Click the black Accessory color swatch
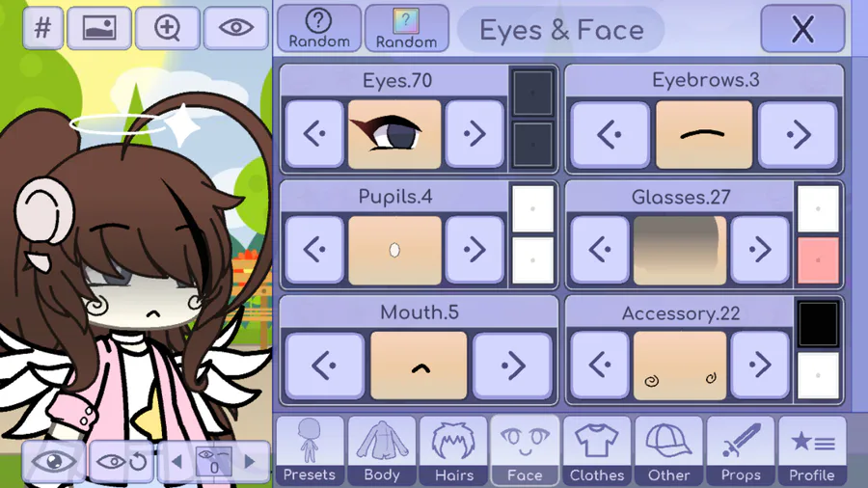Viewport: 868px width, 488px height. [818, 324]
